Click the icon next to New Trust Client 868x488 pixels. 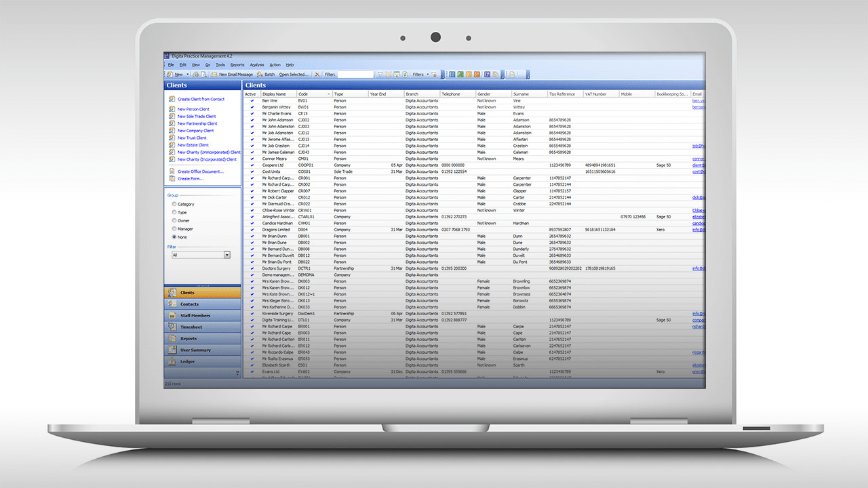172,138
